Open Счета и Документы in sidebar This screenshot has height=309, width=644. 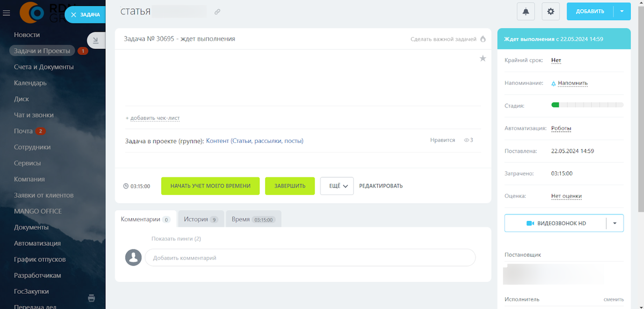(x=44, y=67)
